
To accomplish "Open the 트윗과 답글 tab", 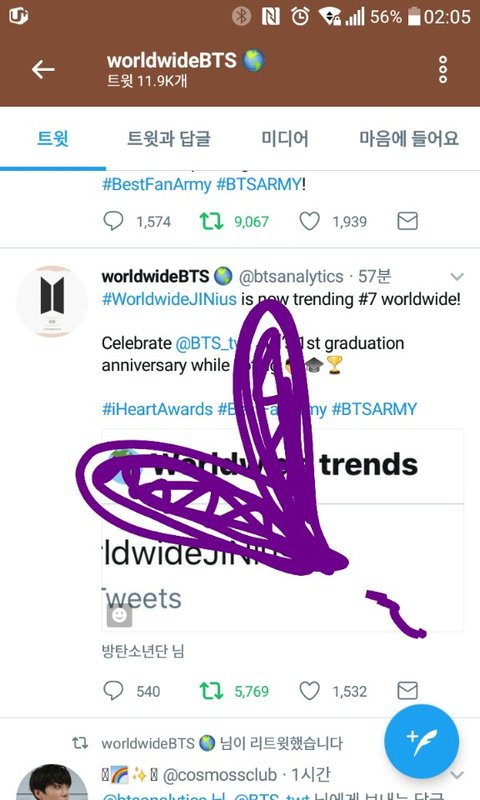I will tap(169, 138).
